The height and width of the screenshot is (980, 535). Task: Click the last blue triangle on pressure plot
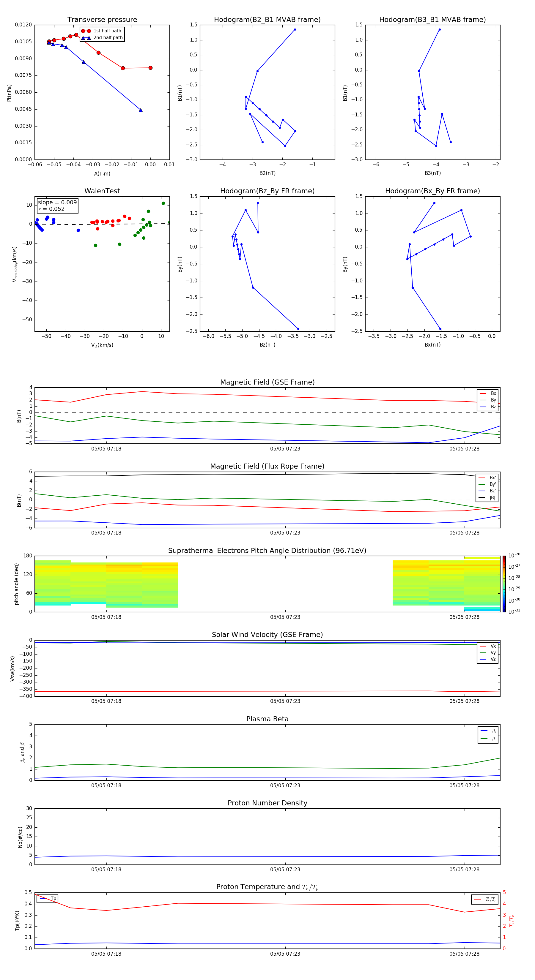tap(141, 110)
